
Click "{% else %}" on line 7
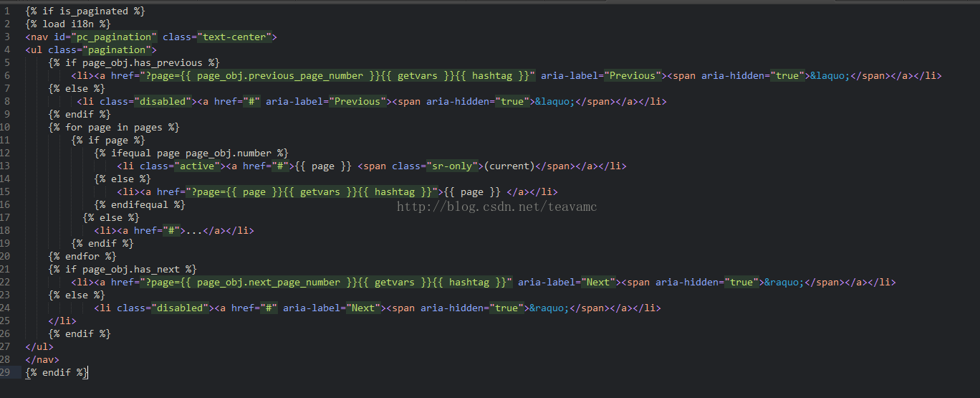coord(77,89)
